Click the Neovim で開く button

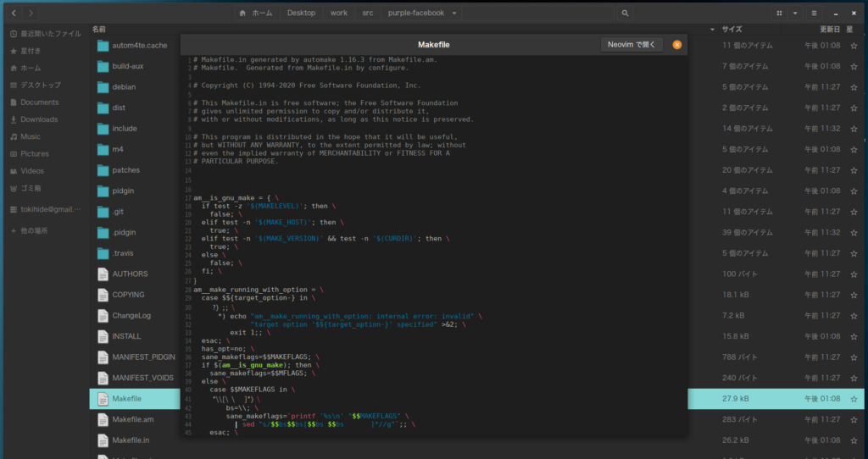point(631,45)
